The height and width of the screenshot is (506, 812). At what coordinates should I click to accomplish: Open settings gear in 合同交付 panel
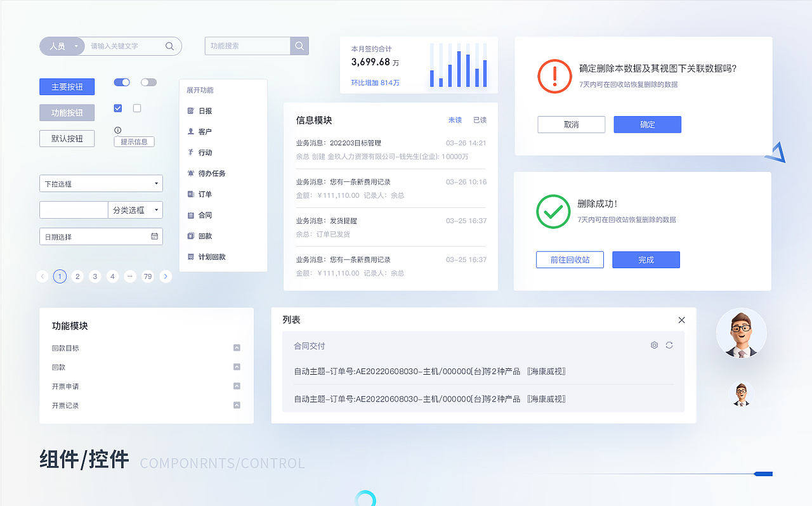(x=654, y=346)
